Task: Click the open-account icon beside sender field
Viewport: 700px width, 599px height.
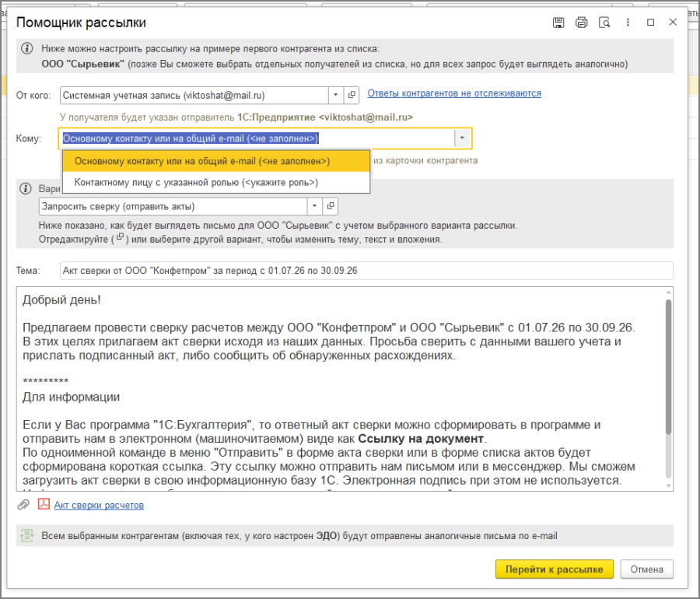Action: (x=352, y=95)
